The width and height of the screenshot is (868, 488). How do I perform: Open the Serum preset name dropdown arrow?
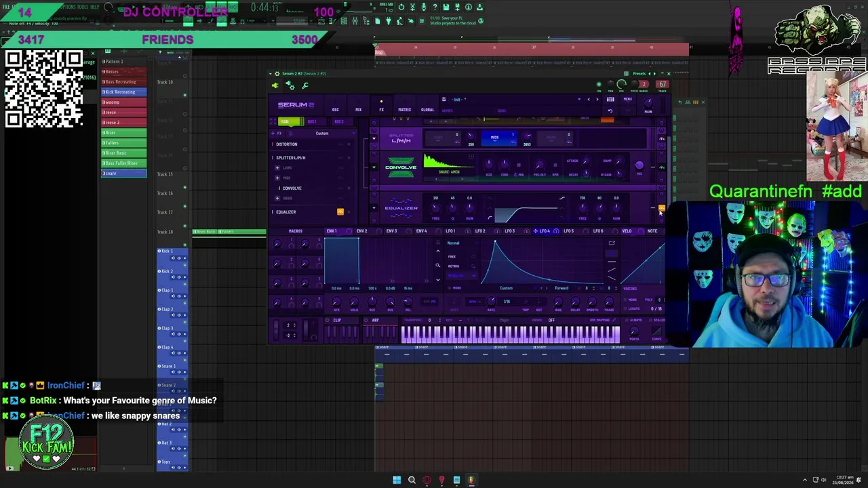pyautogui.click(x=579, y=100)
